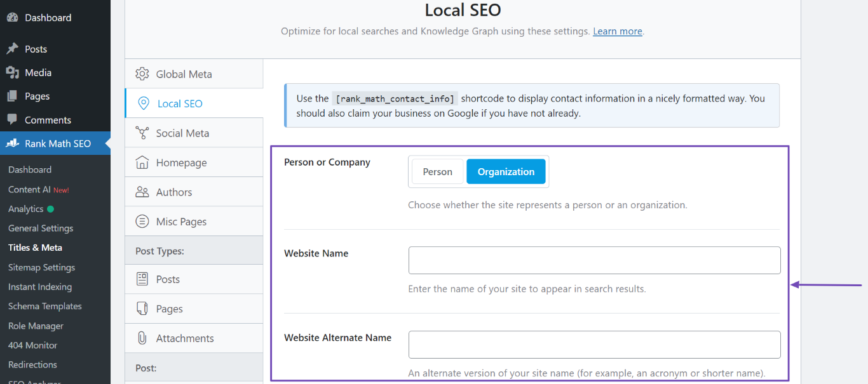
Task: Click the Comments bubble icon
Action: 12,119
